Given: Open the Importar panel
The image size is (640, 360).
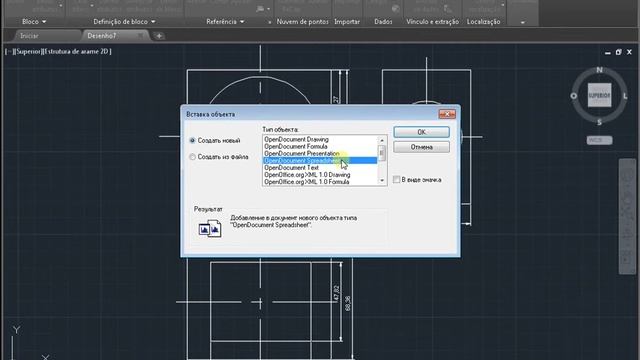Looking at the screenshot, I should tap(347, 22).
